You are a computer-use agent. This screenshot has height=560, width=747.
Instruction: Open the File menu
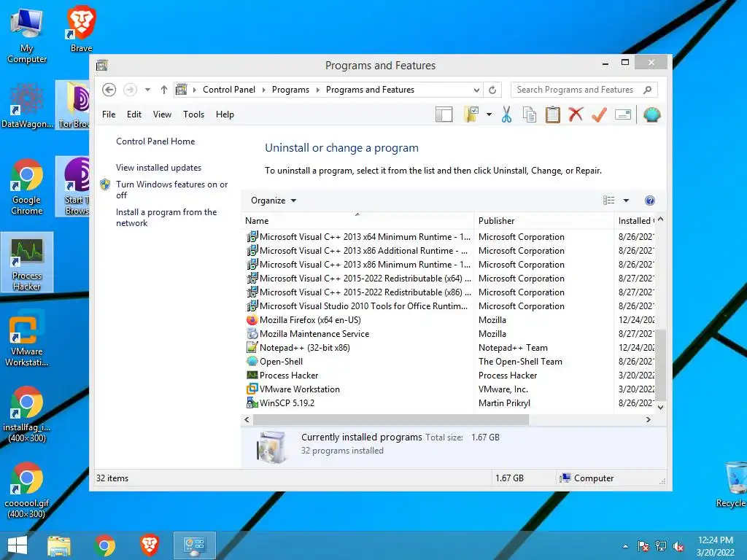109,114
